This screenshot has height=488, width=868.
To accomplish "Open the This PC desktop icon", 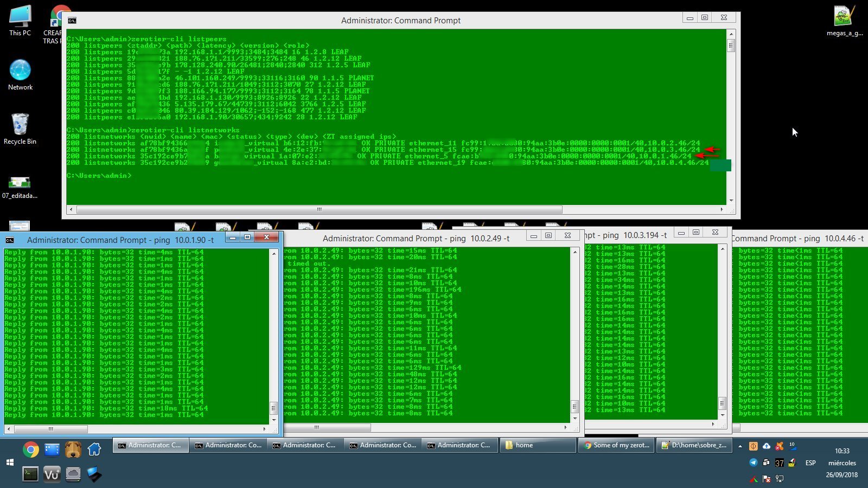I will [20, 21].
